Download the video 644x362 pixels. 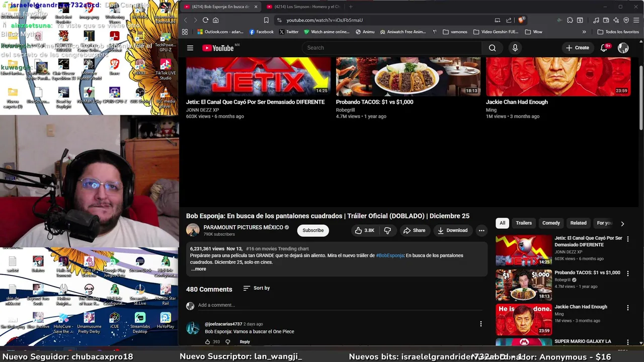pyautogui.click(x=452, y=230)
